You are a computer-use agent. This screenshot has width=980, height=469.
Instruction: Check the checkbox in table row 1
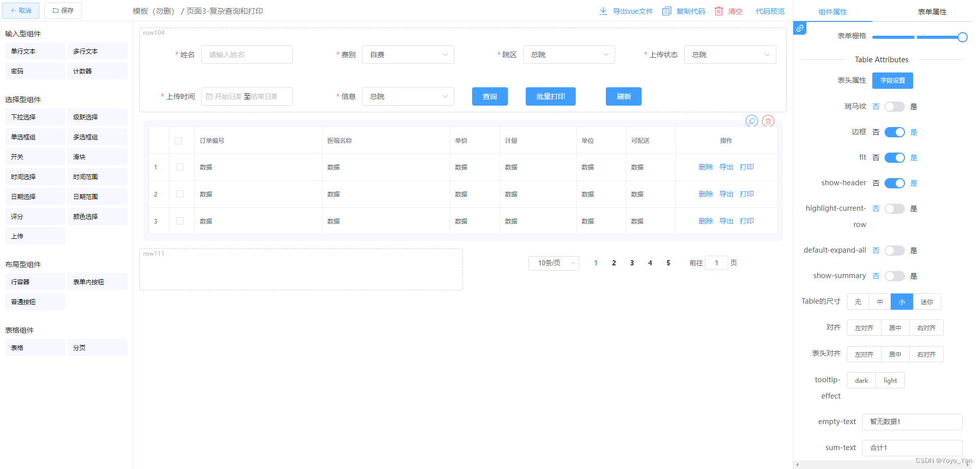(x=180, y=167)
